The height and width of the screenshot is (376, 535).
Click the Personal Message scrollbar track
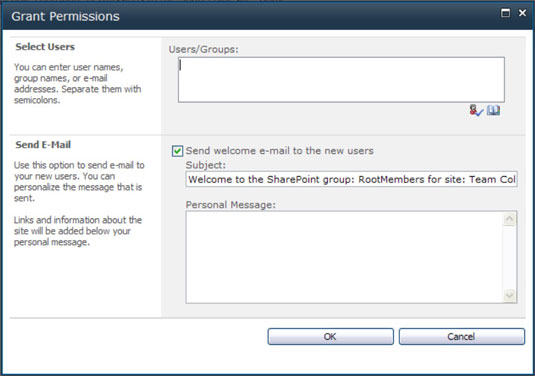509,257
